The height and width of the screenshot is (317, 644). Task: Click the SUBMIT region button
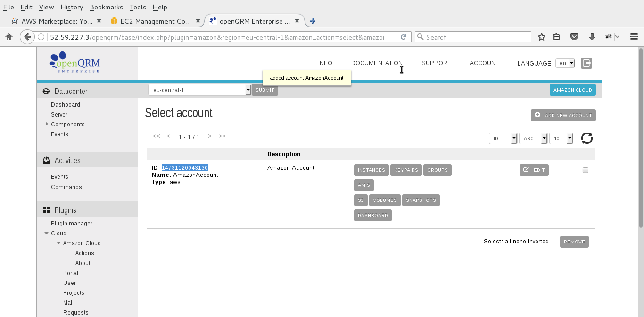pyautogui.click(x=265, y=90)
